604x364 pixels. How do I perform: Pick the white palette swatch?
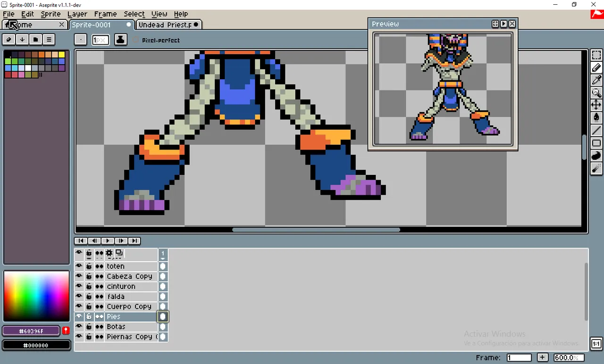[x=28, y=68]
